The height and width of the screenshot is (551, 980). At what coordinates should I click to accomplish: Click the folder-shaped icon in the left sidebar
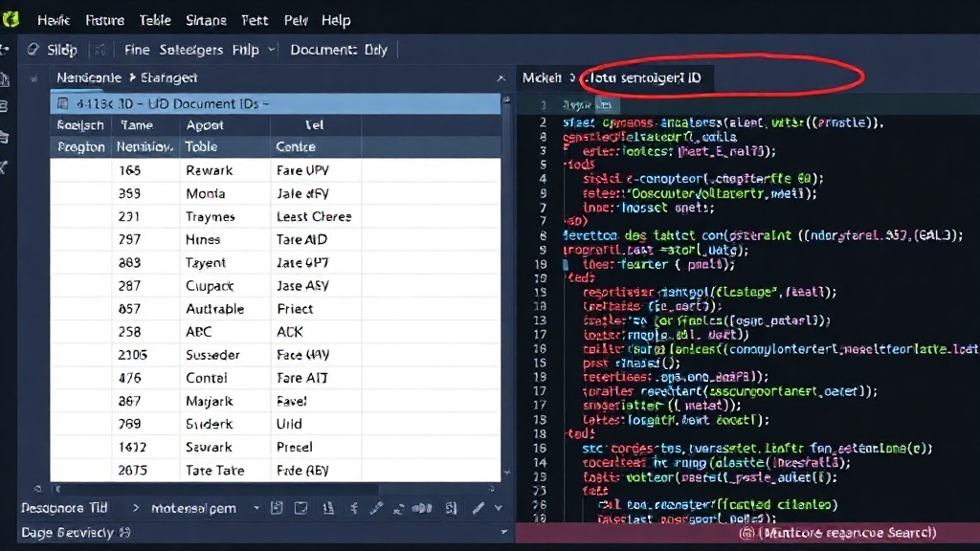(5, 137)
